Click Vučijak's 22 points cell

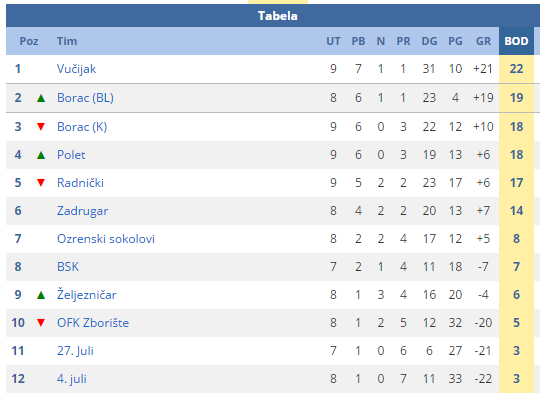pyautogui.click(x=516, y=69)
